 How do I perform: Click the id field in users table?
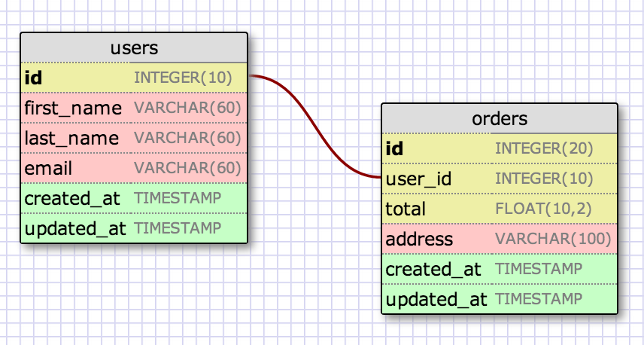(x=34, y=77)
